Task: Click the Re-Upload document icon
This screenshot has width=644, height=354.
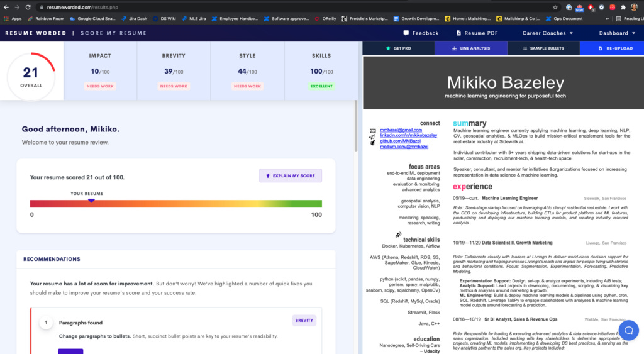Action: click(x=601, y=48)
